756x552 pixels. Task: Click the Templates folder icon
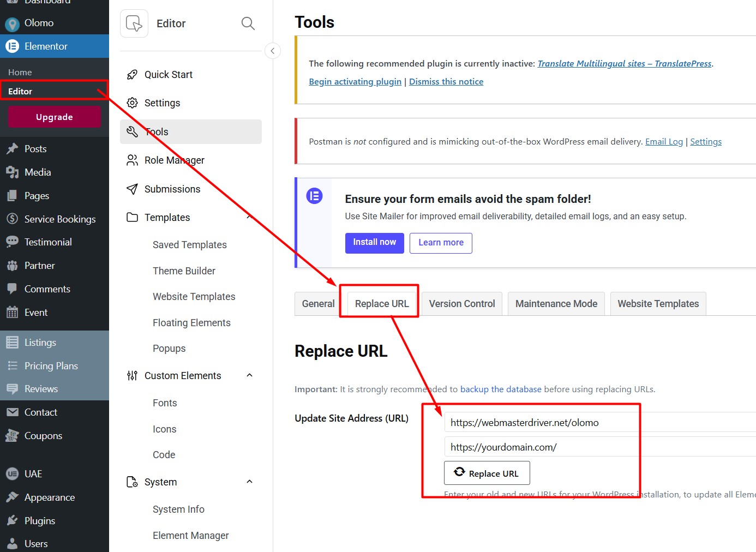tap(132, 218)
